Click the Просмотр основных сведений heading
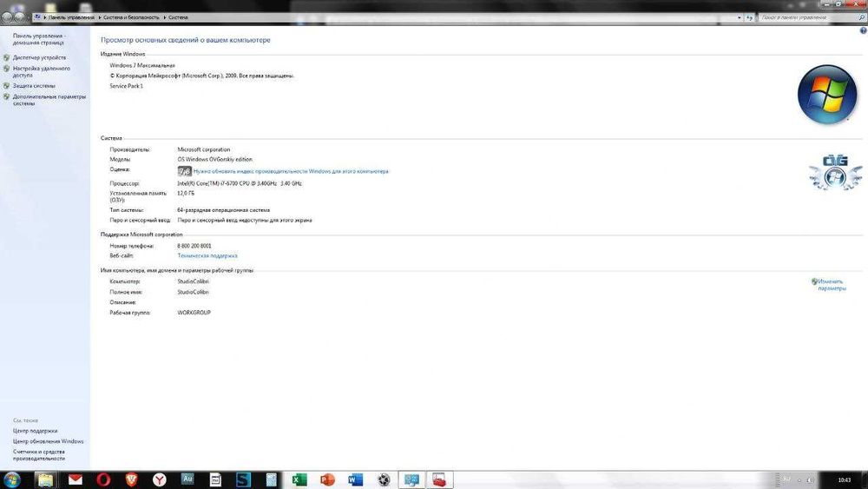Image resolution: width=868 pixels, height=489 pixels. tap(186, 41)
